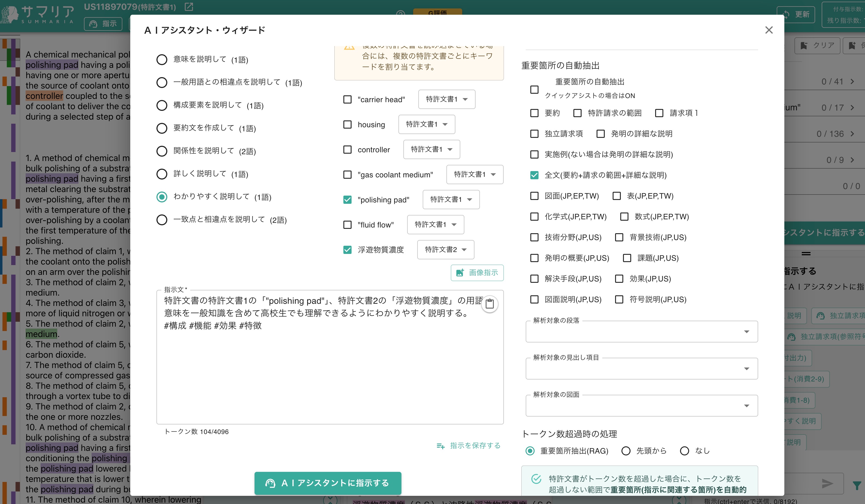Click the 更新 refresh button in header
Viewport: 865px width, 504px height.
click(x=796, y=14)
